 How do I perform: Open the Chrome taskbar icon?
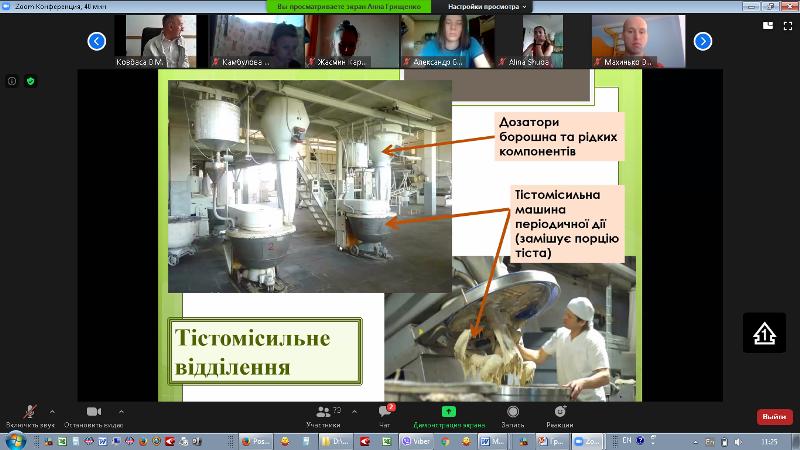[445, 441]
